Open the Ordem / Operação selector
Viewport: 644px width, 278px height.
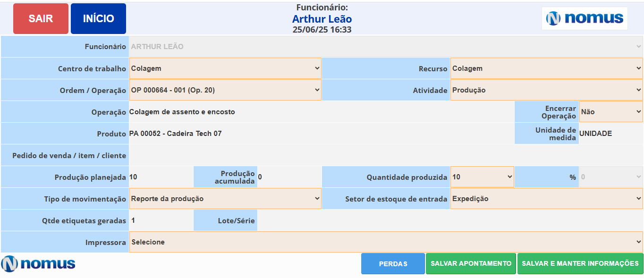(x=225, y=90)
